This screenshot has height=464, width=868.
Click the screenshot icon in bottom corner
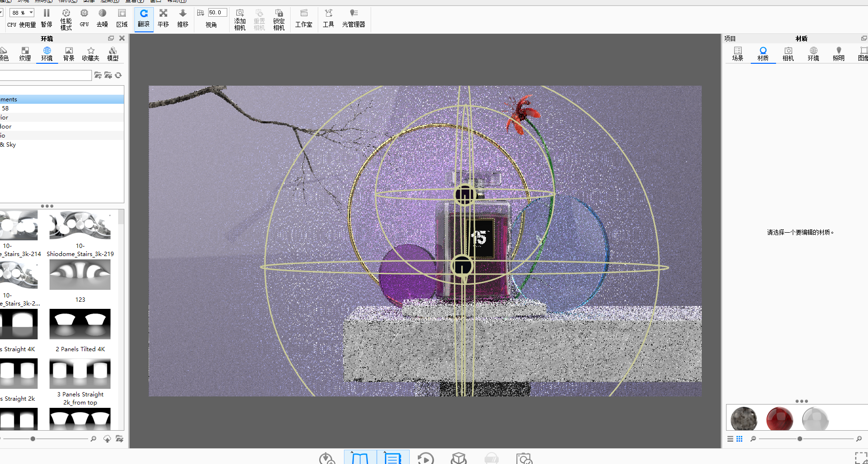[x=861, y=458]
